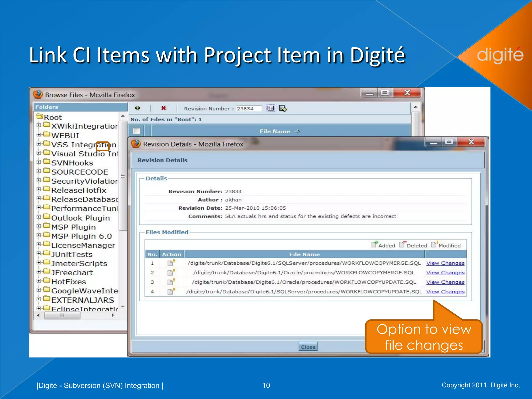Image resolution: width=532 pixels, height=399 pixels.
Task: Click the folder tree scroll up arrow
Action: click(x=123, y=116)
